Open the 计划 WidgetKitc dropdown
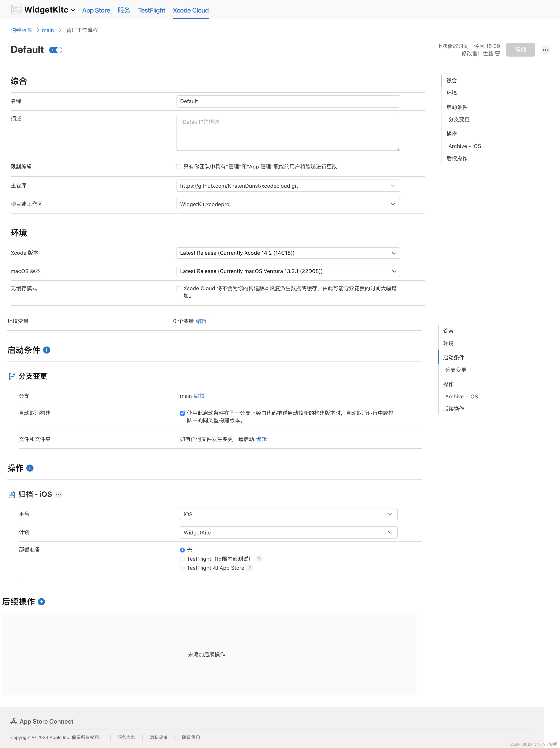The width and height of the screenshot is (560, 748). pos(288,533)
